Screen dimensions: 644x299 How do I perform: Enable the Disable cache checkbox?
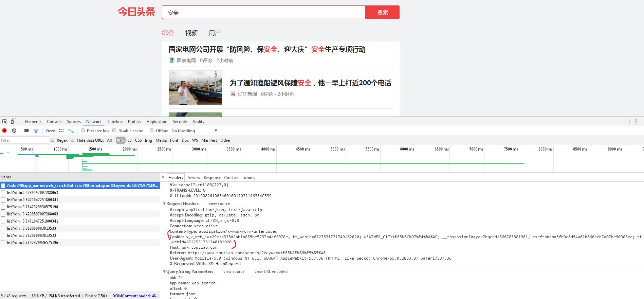click(x=114, y=130)
